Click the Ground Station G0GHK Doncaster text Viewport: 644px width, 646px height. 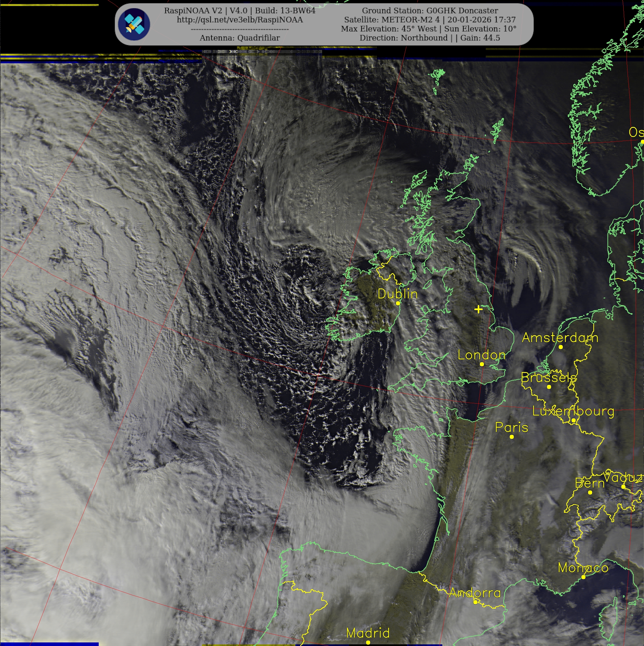pyautogui.click(x=430, y=11)
